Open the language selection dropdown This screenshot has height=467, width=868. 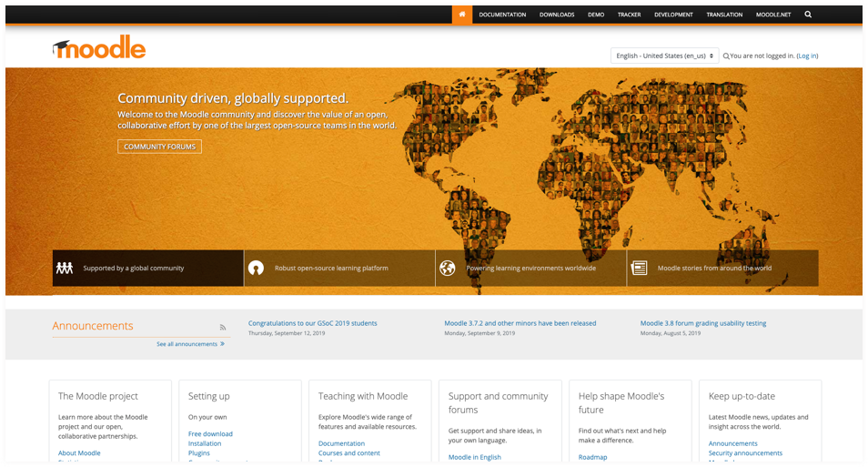(664, 56)
